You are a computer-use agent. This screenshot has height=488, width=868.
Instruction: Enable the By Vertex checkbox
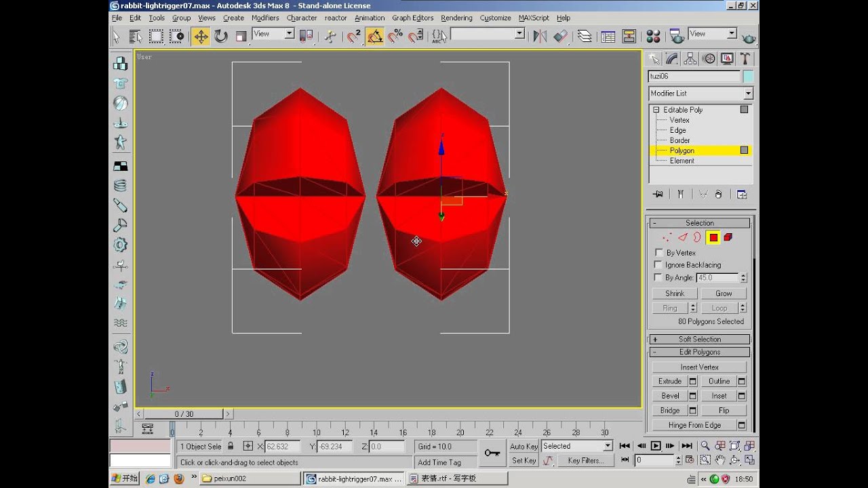click(x=658, y=253)
